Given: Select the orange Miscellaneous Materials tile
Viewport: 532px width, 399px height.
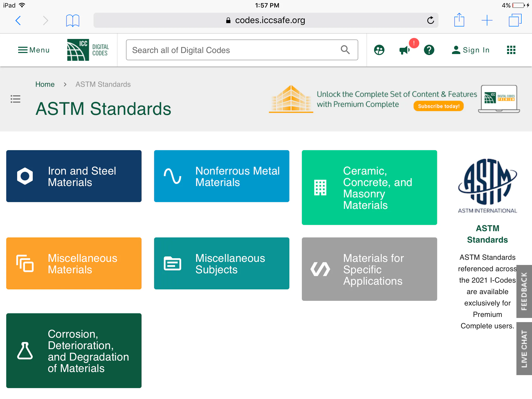Looking at the screenshot, I should pos(74,263).
